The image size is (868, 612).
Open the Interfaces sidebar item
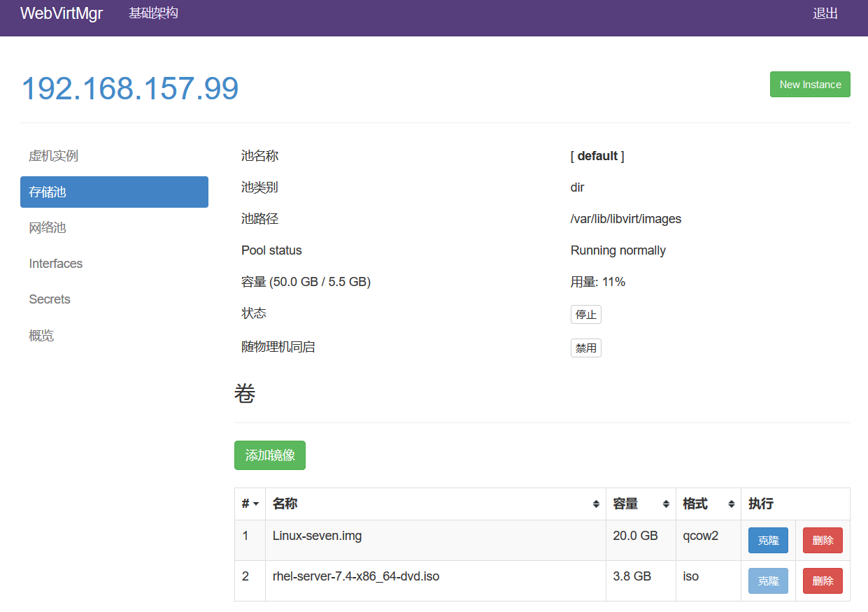(x=114, y=264)
